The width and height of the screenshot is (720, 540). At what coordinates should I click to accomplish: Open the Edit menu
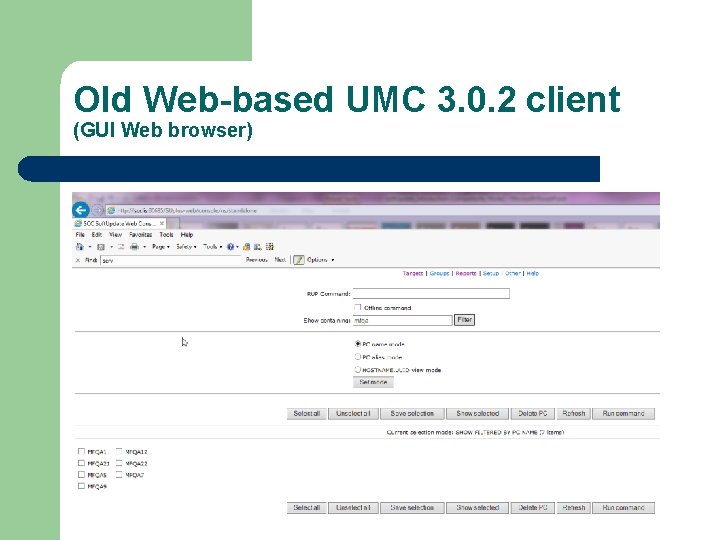96,235
